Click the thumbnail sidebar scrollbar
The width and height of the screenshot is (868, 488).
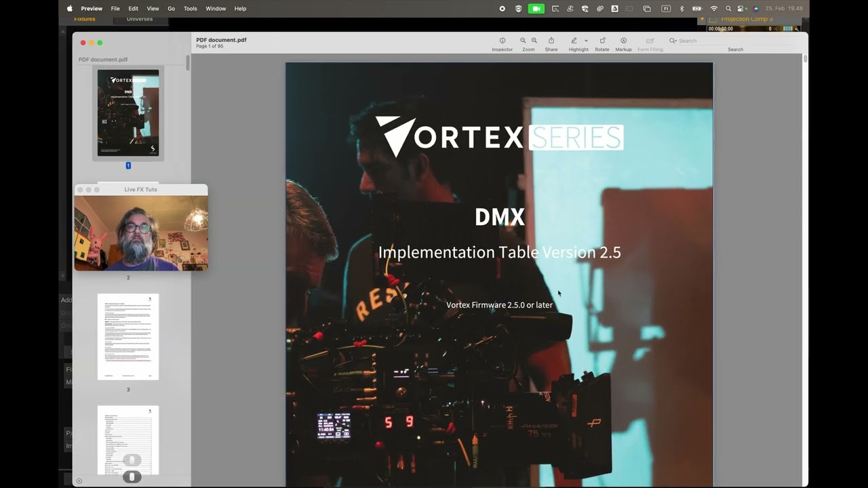(x=188, y=62)
